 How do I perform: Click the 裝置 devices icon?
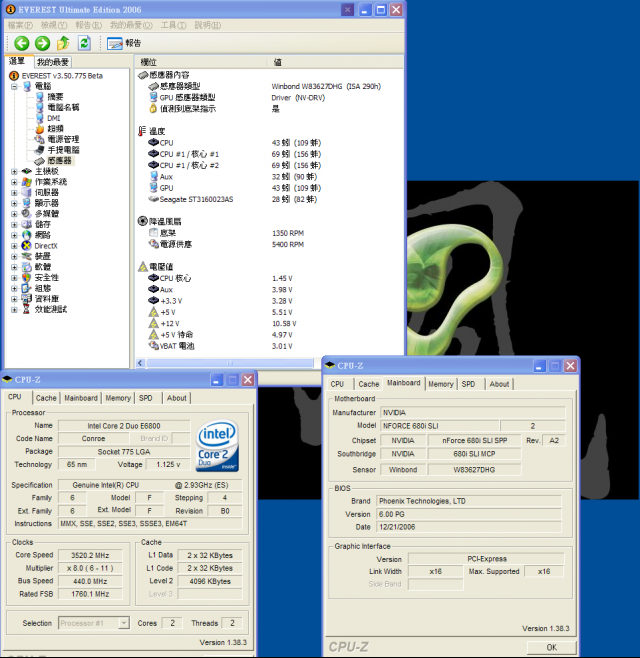(x=26, y=256)
